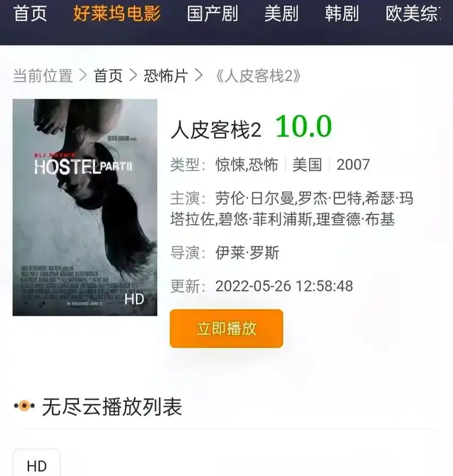Open the 首页 navigation tab

30,14
